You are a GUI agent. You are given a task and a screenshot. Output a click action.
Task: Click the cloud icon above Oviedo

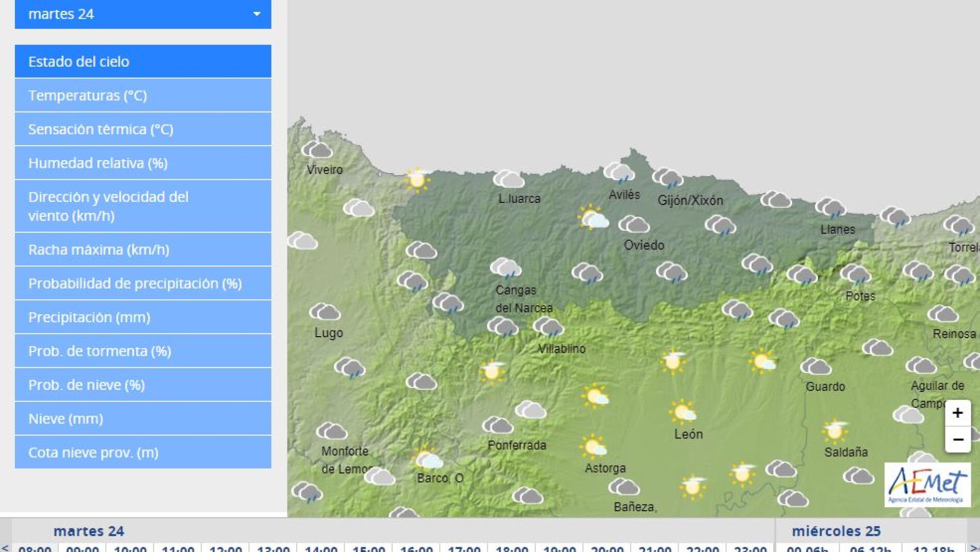[x=634, y=224]
